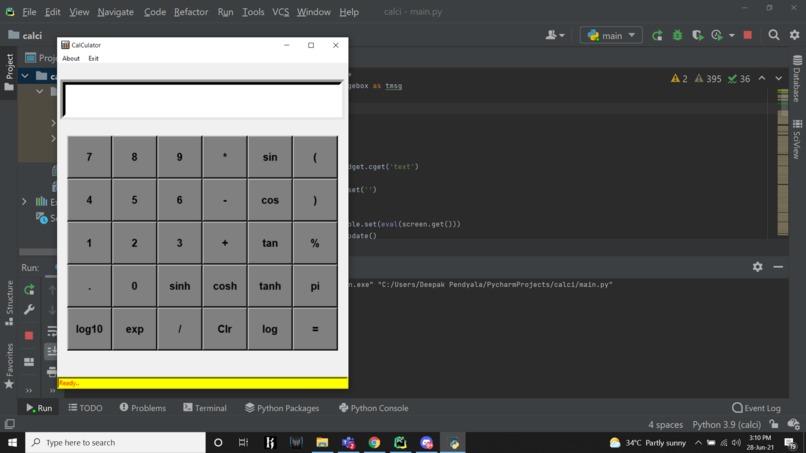Click the pi calculator button

pyautogui.click(x=315, y=286)
